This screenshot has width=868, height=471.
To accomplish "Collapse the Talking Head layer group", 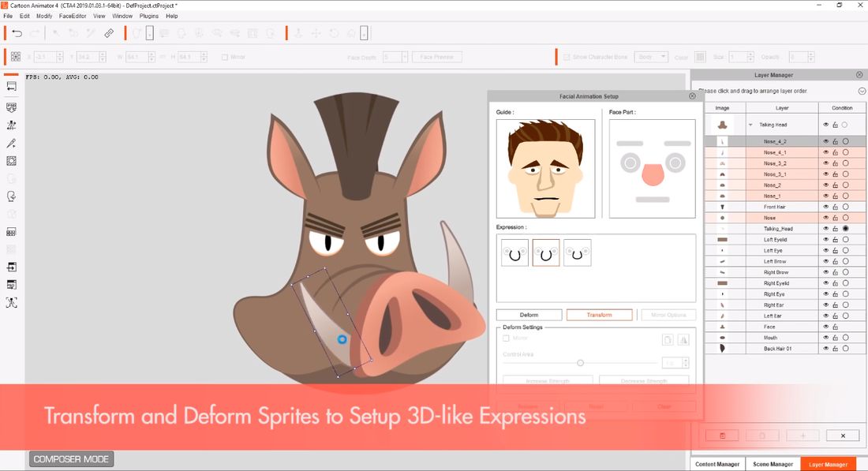I will pos(750,125).
